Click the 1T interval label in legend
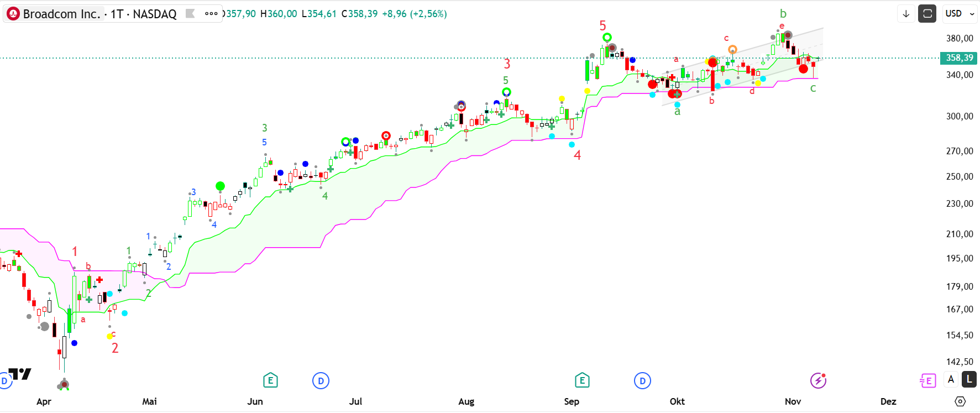980x413 pixels. (117, 14)
